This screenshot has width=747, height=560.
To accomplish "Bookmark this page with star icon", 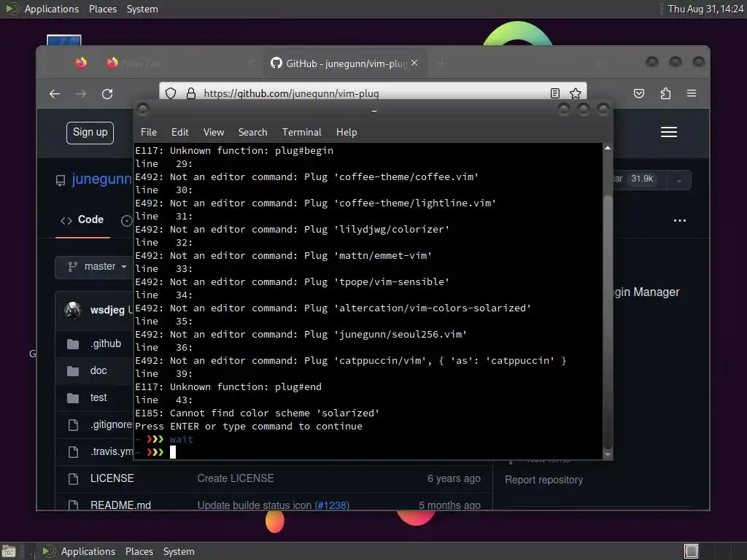I will click(x=576, y=93).
